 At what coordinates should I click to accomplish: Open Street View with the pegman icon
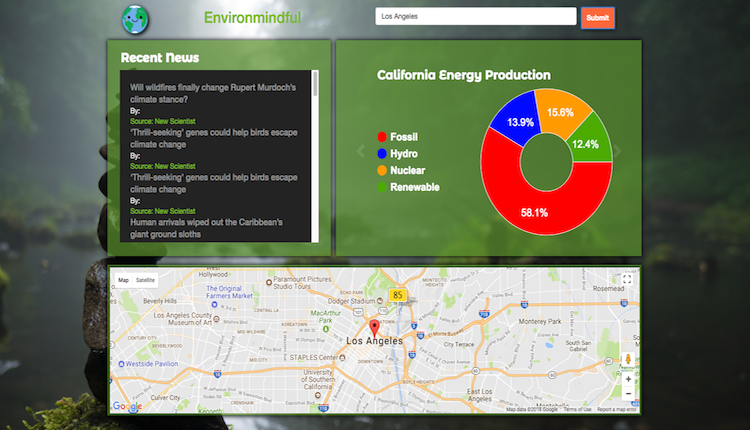point(628,359)
